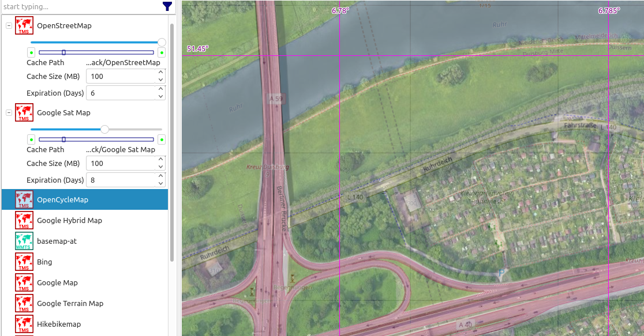Screen dimensions: 644x336
Task: Toggle right green dot under OpenStreetMap slider
Action: coord(162,52)
